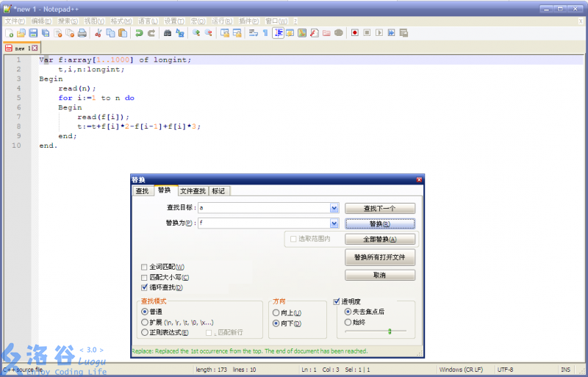
Task: Close the 替换 dialog with the red X
Action: coord(419,180)
